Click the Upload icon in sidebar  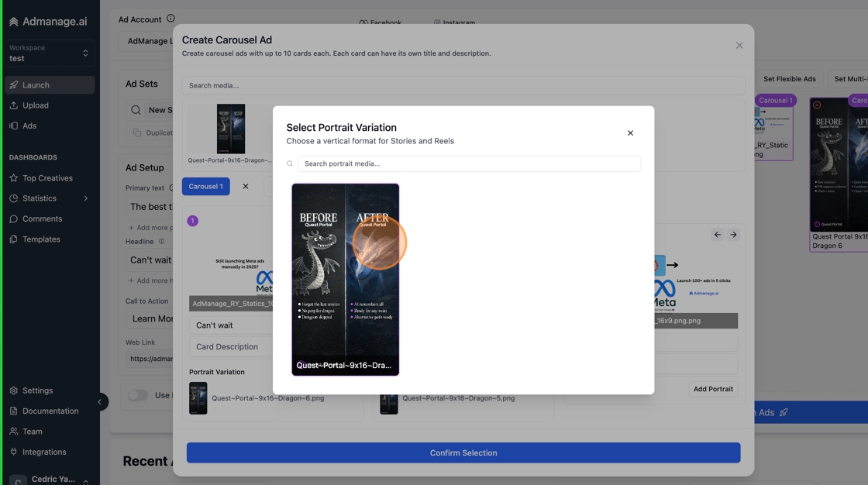[14, 105]
